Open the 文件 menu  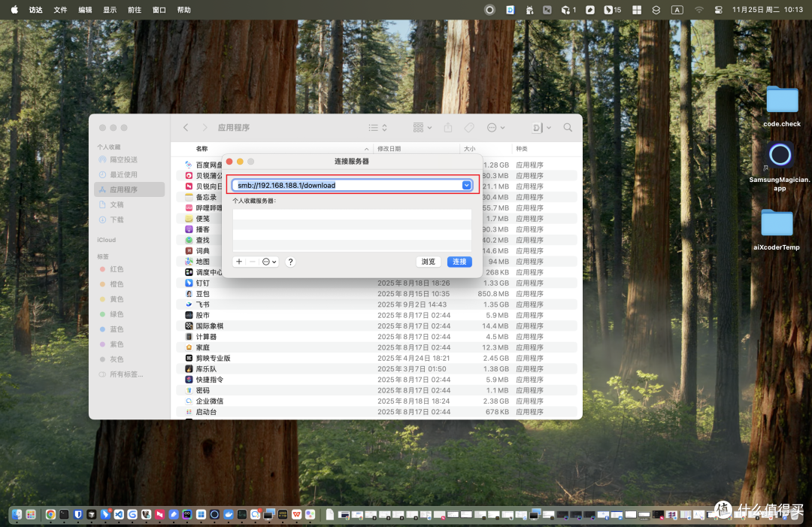[61, 10]
